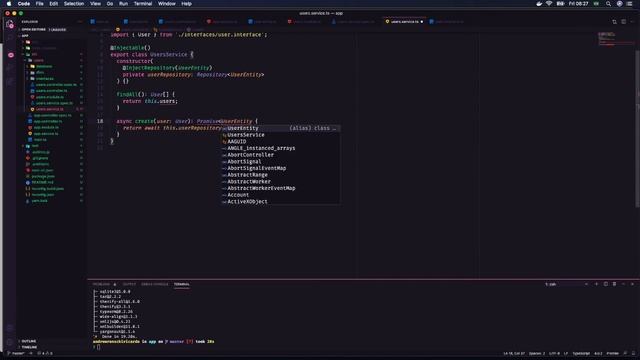Open the File menu

pos(39,4)
